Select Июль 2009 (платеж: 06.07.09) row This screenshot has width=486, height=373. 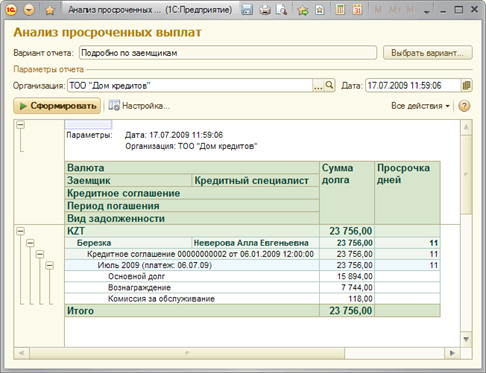pos(192,265)
